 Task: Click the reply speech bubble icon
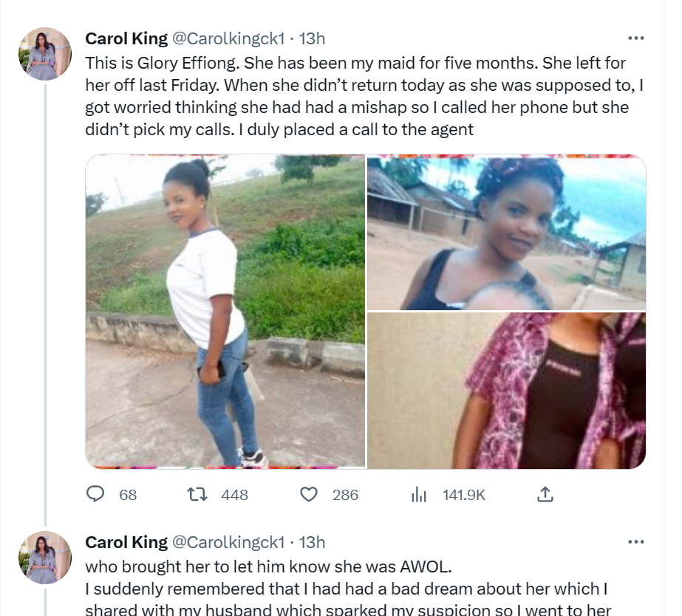coord(96,494)
